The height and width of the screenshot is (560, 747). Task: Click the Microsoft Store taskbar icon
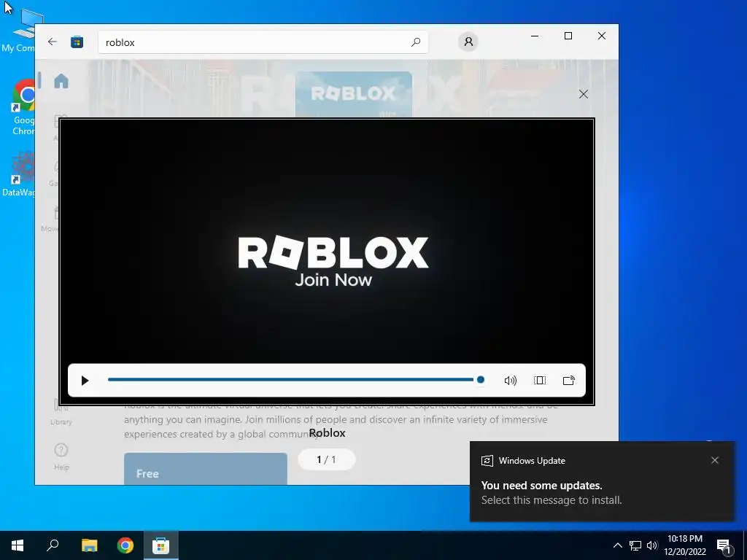click(161, 545)
